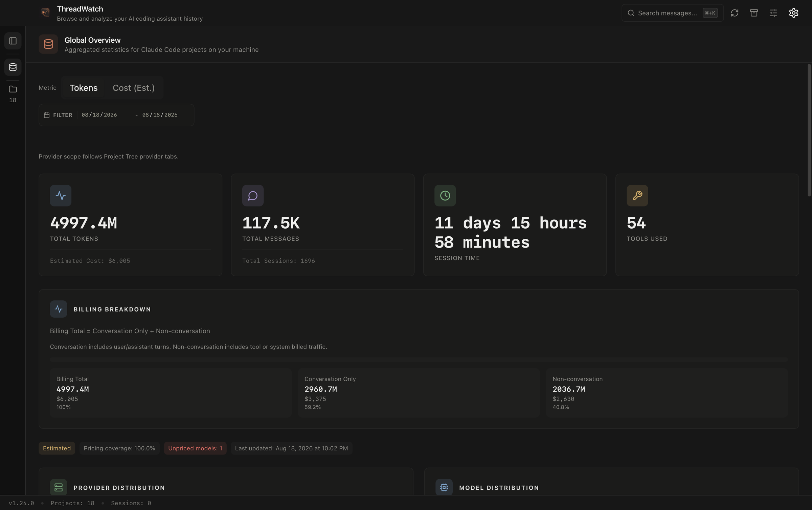812x510 pixels.
Task: Click the vertical scrollbar on right edge
Action: pos(809,130)
